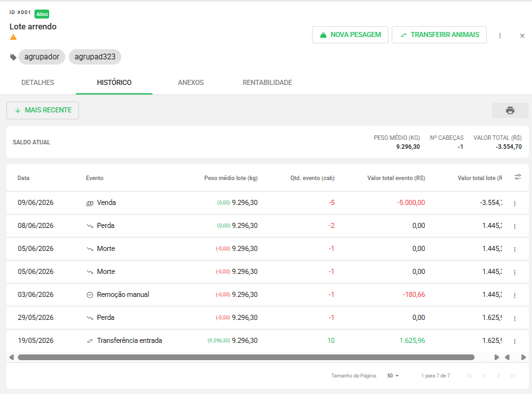Click the tag icon beside agrupador

pos(13,57)
